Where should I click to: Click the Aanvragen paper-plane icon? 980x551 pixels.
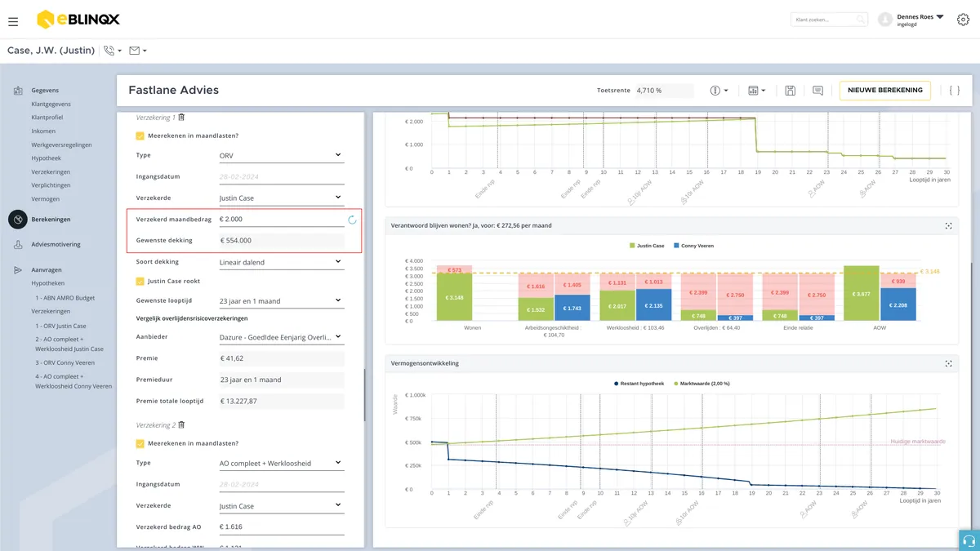(x=18, y=270)
